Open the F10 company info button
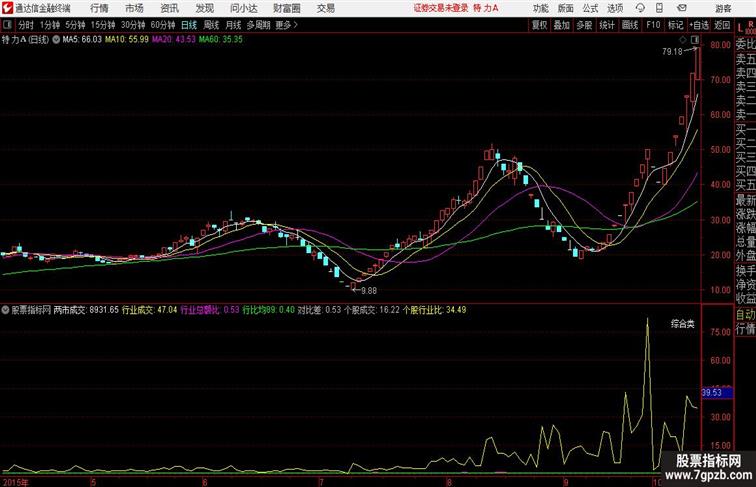Screen dimensions: 756x487 tap(653, 25)
